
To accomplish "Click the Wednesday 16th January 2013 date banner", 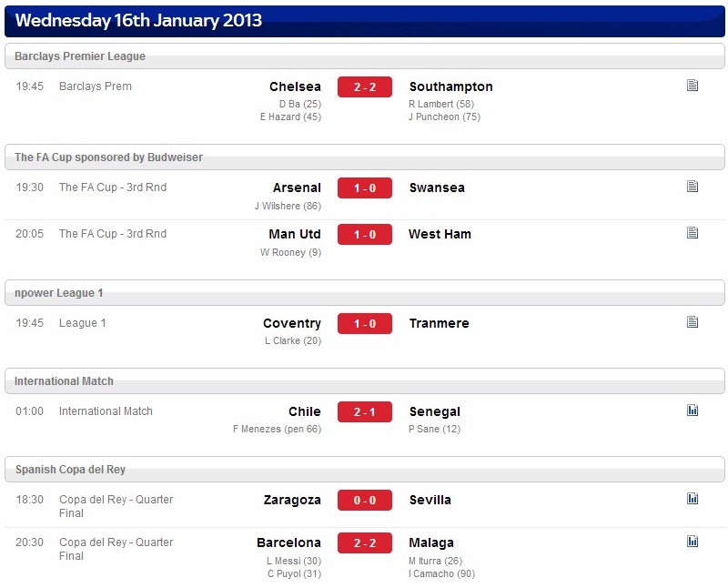I will pyautogui.click(x=365, y=21).
